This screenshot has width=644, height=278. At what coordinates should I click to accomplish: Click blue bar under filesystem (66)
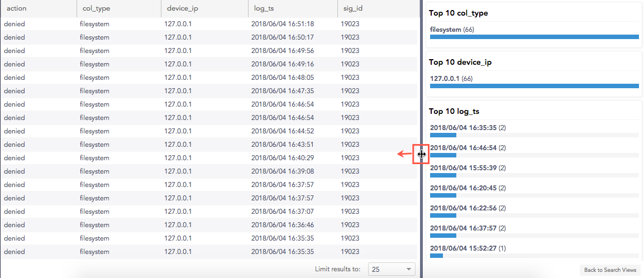click(x=534, y=37)
